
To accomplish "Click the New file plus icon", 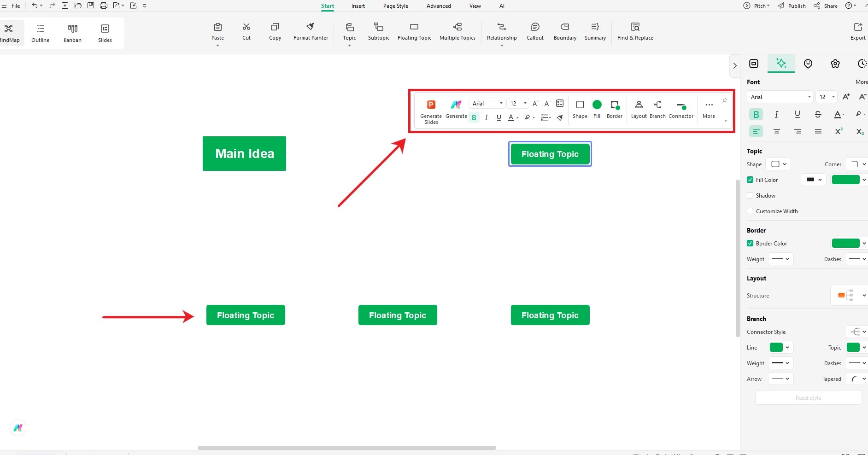I will tap(65, 6).
